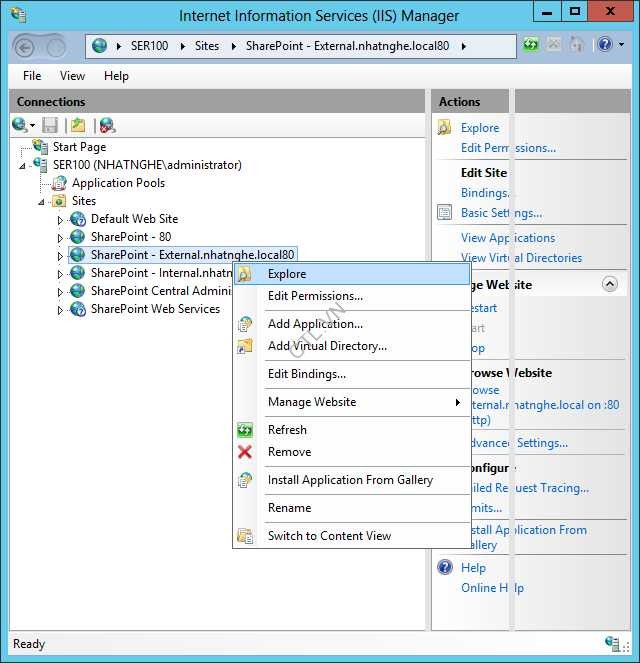Viewport: 640px width, 663px height.
Task: Open the File menu
Action: point(32,76)
